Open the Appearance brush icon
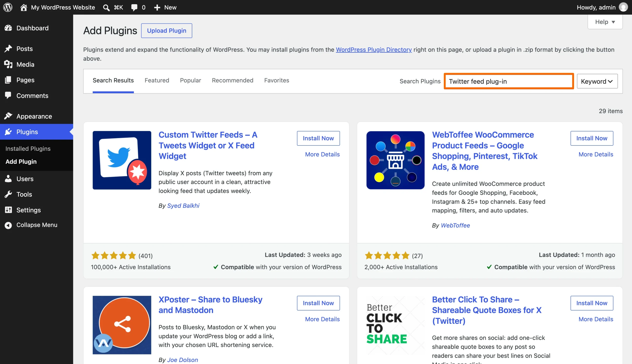 [x=8, y=116]
